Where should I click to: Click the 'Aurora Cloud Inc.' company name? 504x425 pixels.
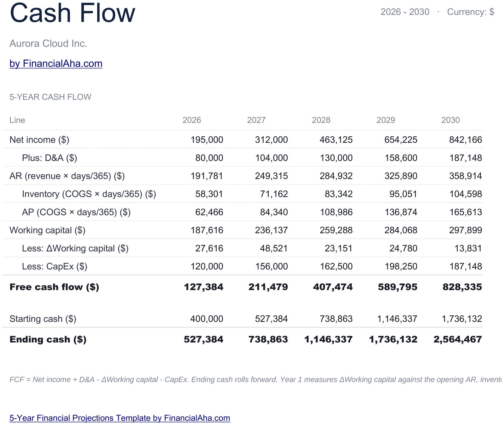(48, 43)
